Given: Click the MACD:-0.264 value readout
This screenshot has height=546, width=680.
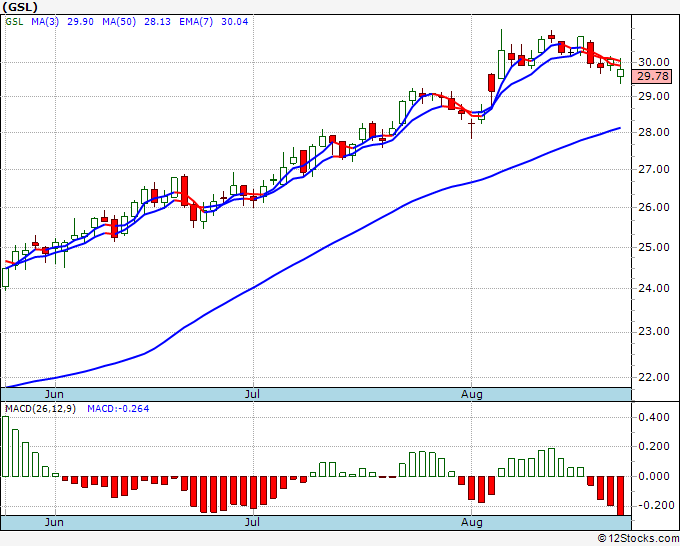Looking at the screenshot, I should coord(118,409).
